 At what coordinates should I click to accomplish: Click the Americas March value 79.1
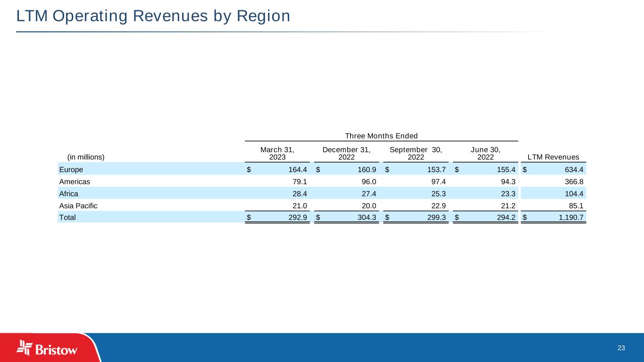click(301, 181)
